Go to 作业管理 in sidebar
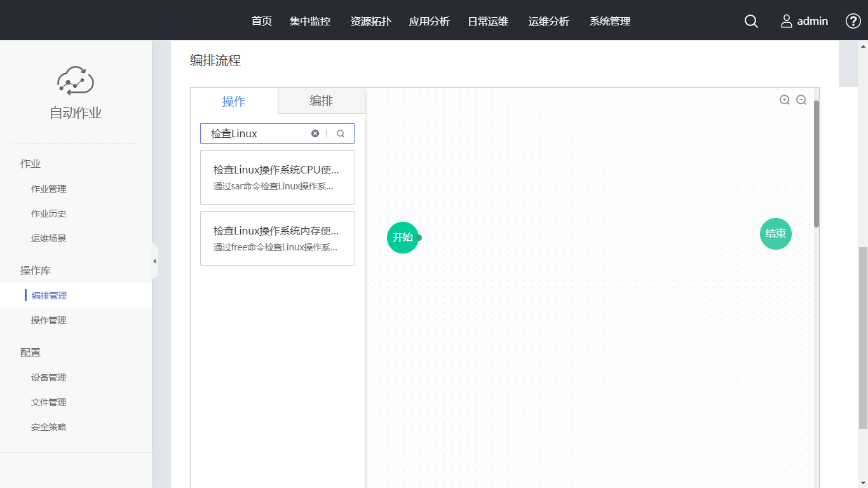This screenshot has width=868, height=488. point(48,189)
